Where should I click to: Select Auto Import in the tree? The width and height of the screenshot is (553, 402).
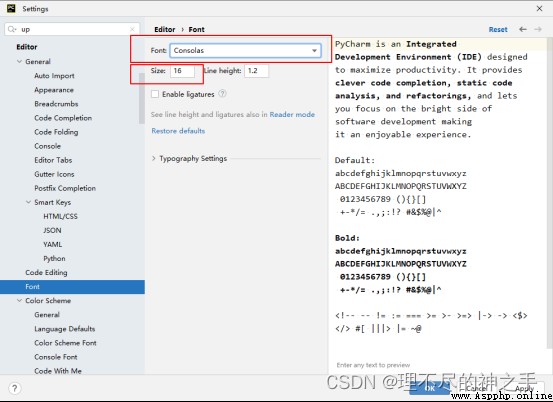pyautogui.click(x=54, y=76)
